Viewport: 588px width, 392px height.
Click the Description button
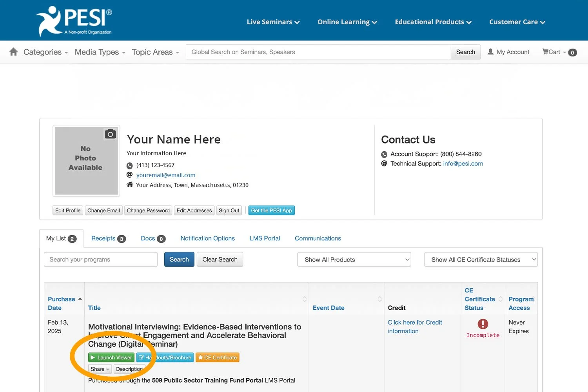click(x=129, y=369)
